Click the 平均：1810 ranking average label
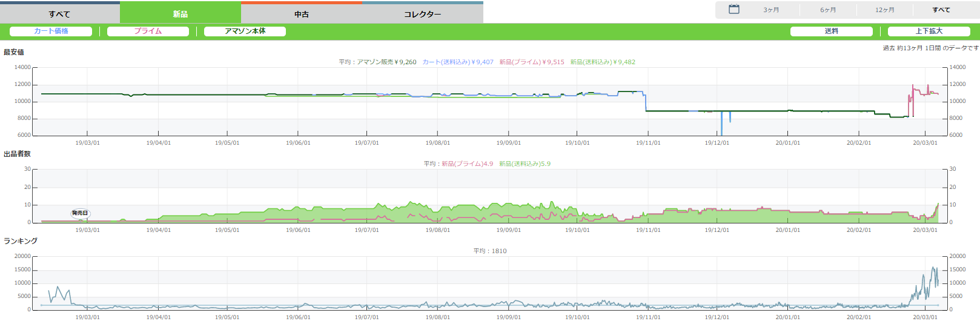The height and width of the screenshot is (324, 980). click(490, 251)
